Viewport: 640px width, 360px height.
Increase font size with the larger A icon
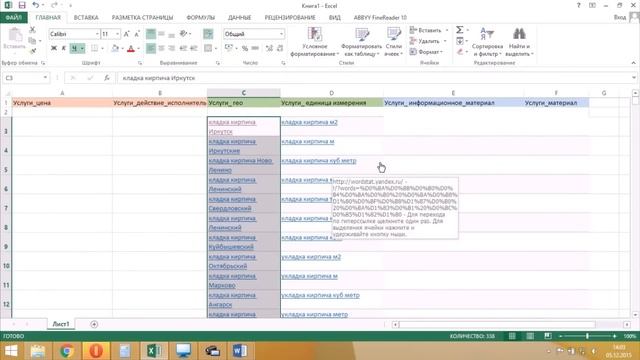(x=127, y=34)
